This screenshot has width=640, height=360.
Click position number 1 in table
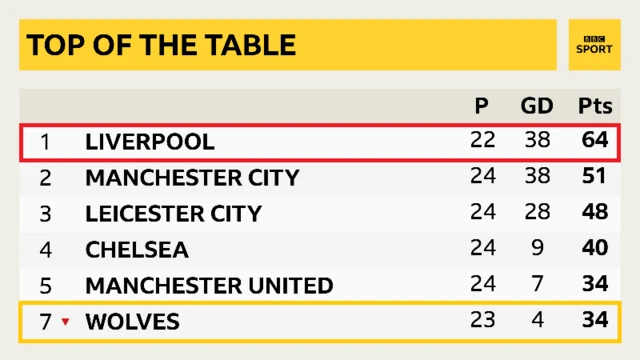click(45, 142)
